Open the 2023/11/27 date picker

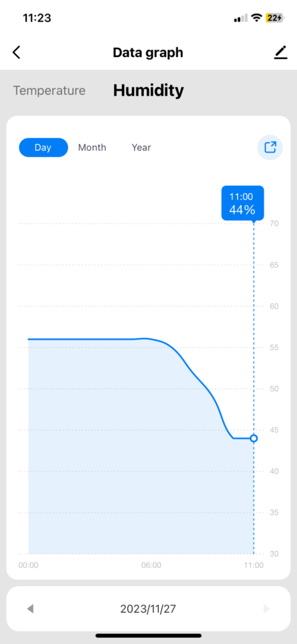[x=148, y=609]
